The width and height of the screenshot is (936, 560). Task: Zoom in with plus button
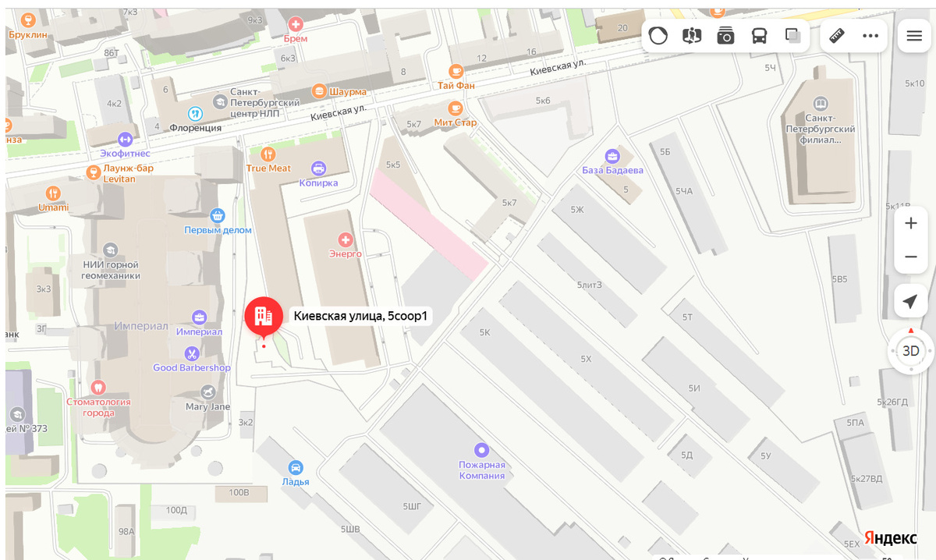(910, 224)
